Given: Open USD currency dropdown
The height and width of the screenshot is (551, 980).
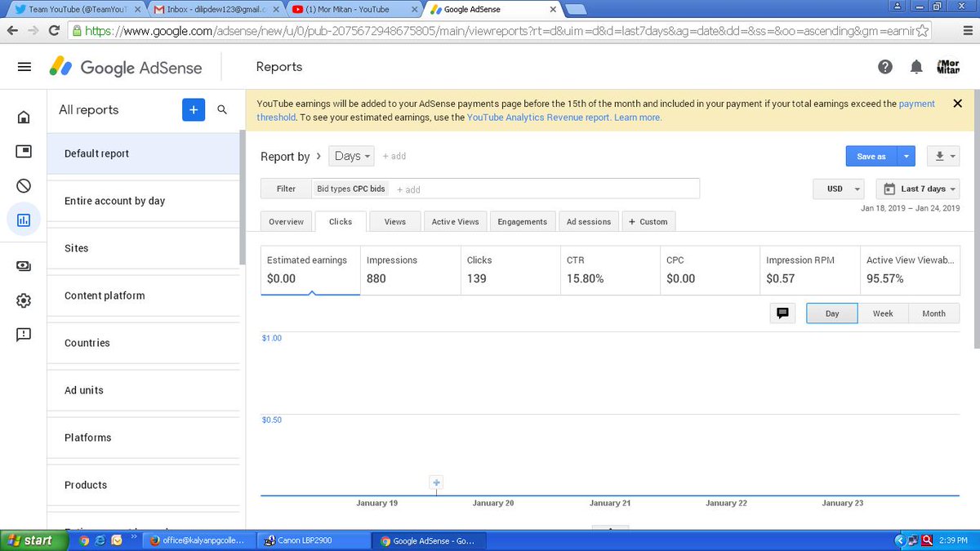Looking at the screenshot, I should pos(839,189).
